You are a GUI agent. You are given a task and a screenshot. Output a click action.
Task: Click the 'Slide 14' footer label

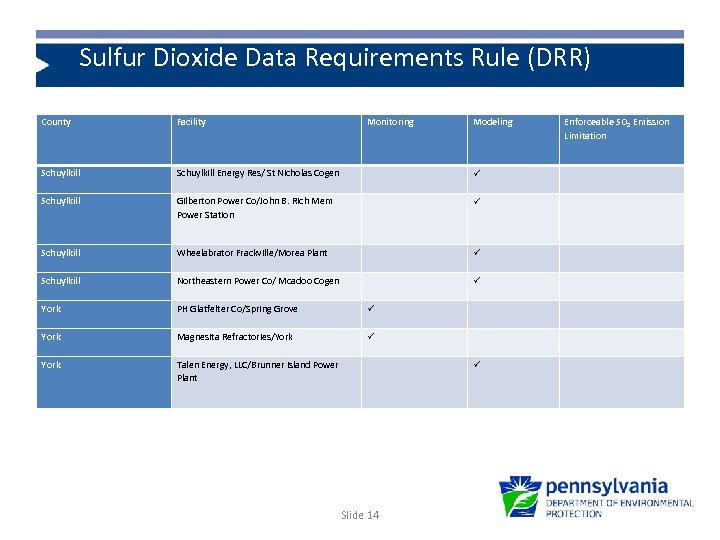tap(360, 515)
